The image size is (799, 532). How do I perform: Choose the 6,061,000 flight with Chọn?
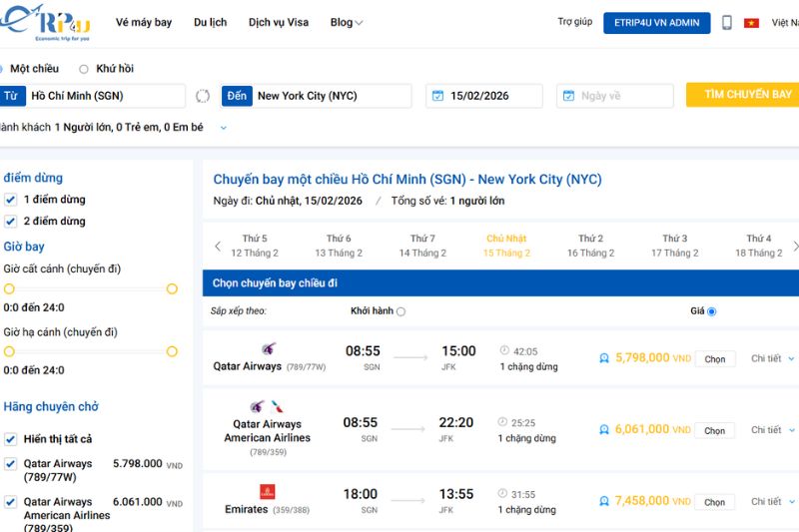[x=715, y=431]
